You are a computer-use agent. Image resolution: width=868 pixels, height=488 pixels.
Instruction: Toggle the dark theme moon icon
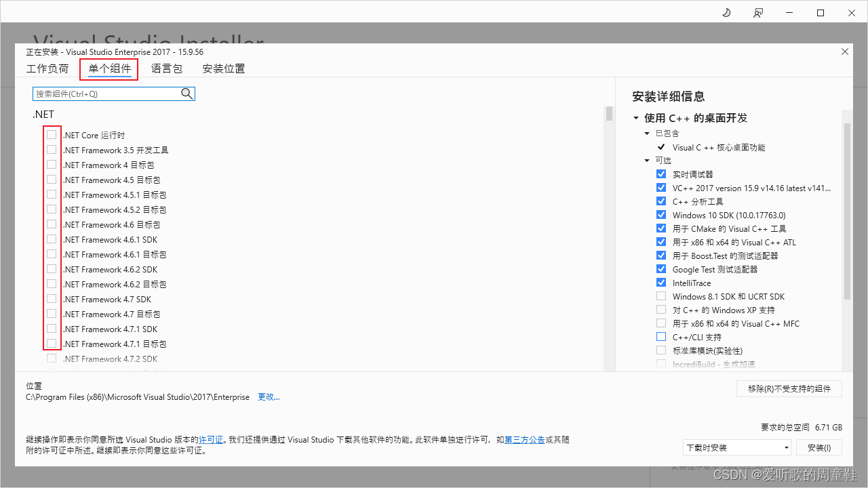(726, 12)
